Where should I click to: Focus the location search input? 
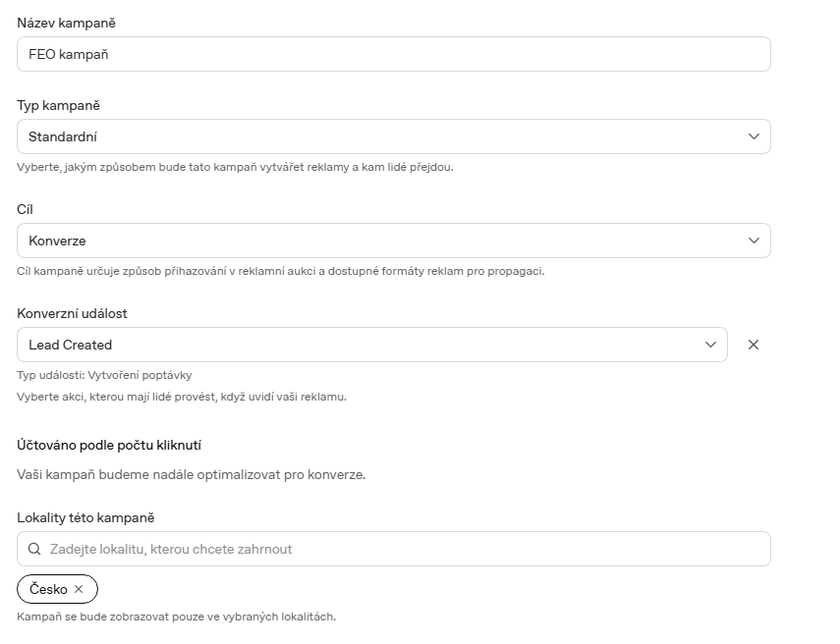click(x=394, y=549)
